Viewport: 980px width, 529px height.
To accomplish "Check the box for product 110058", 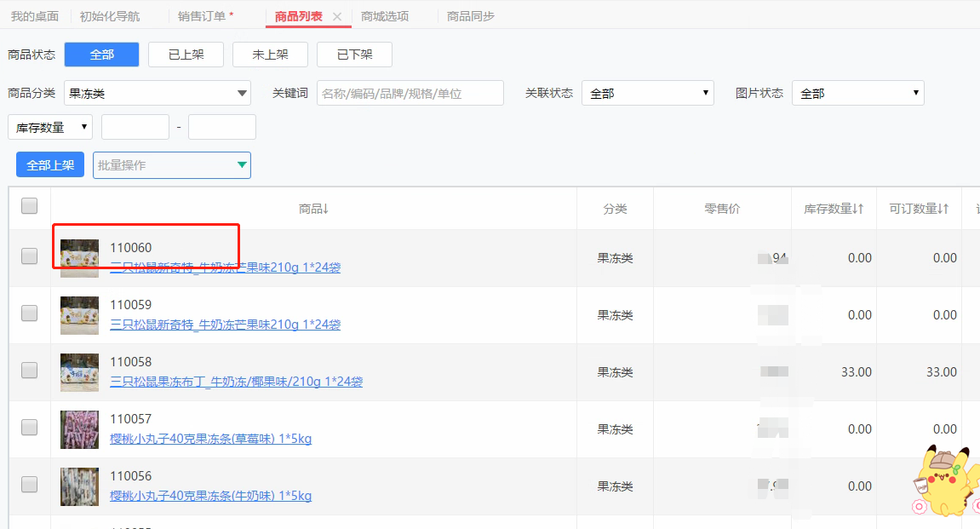I will [30, 371].
